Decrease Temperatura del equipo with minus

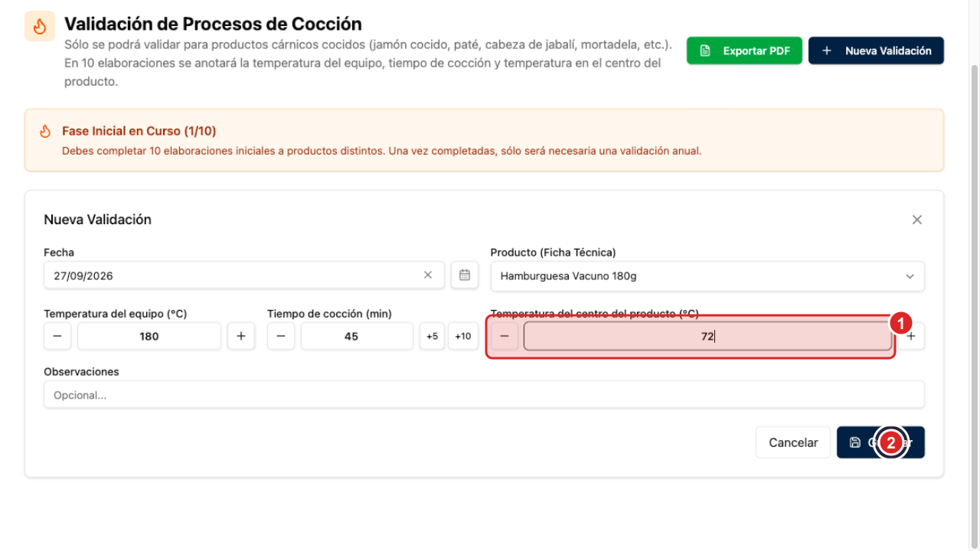(58, 336)
